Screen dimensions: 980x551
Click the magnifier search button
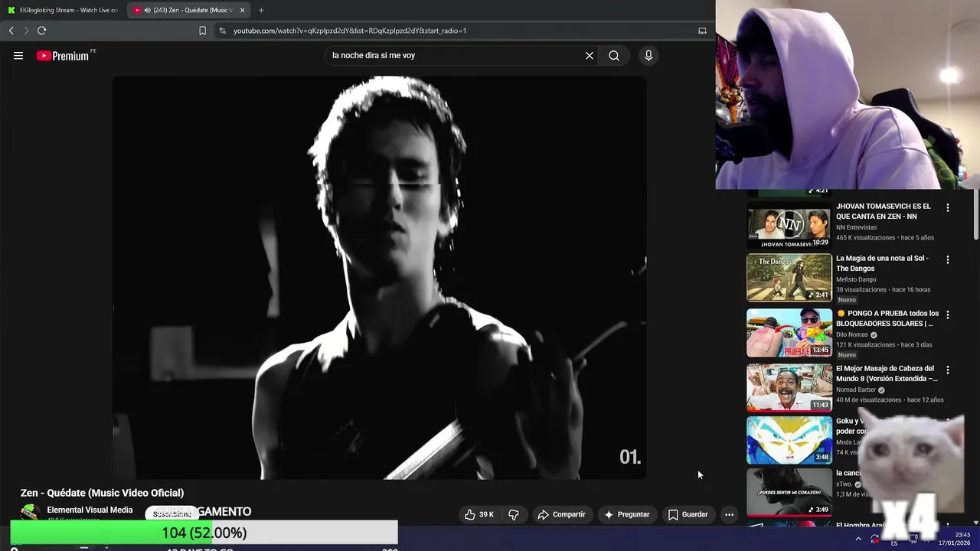coord(614,55)
